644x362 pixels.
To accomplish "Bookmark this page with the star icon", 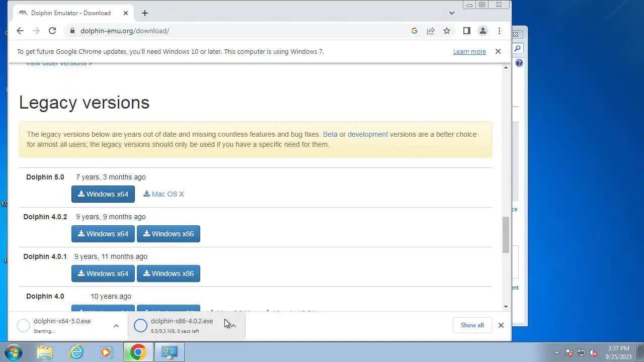I will pos(447,31).
